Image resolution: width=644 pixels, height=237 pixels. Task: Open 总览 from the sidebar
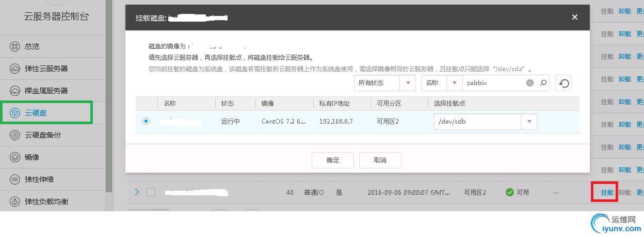pyautogui.click(x=32, y=46)
